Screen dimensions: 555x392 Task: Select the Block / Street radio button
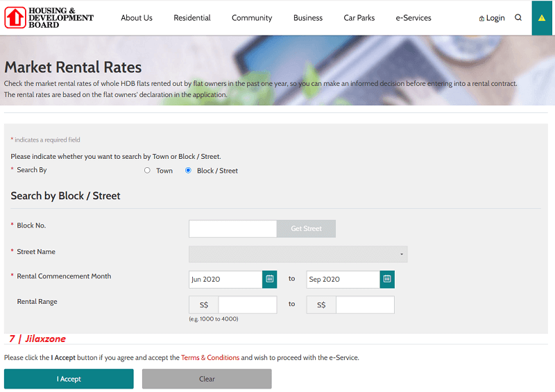pos(188,170)
